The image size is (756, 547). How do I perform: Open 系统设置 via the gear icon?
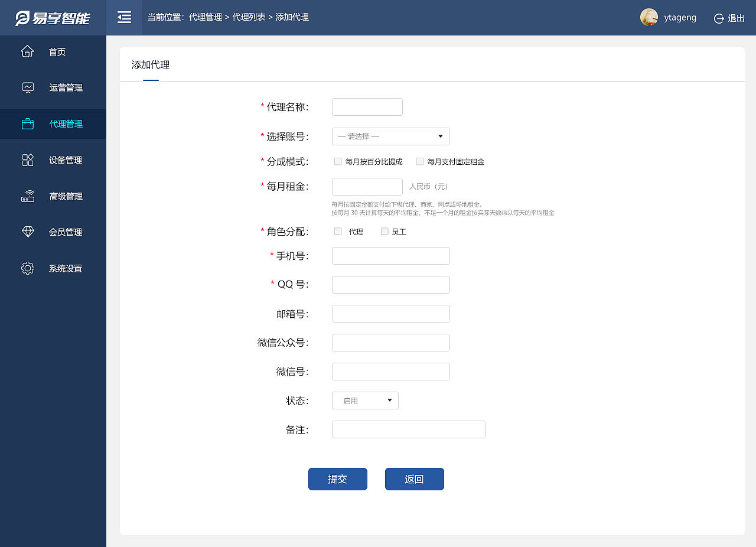(x=27, y=268)
